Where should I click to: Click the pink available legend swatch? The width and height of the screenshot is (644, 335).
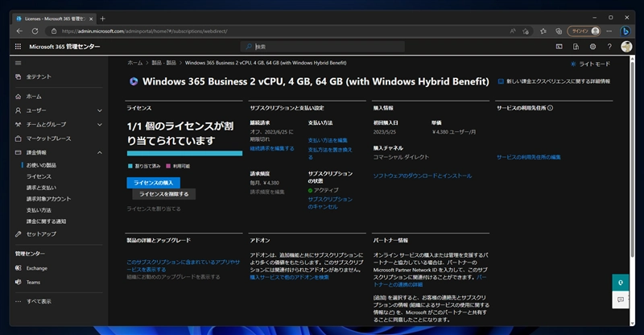pyautogui.click(x=168, y=166)
